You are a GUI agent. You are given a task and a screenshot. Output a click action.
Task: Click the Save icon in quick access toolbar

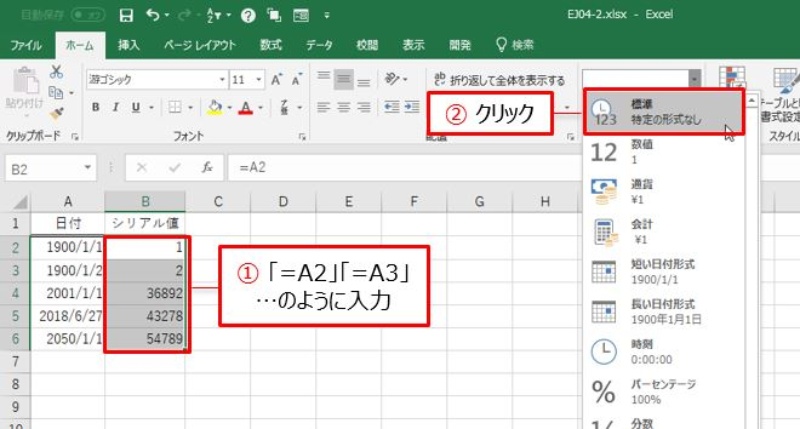click(125, 15)
